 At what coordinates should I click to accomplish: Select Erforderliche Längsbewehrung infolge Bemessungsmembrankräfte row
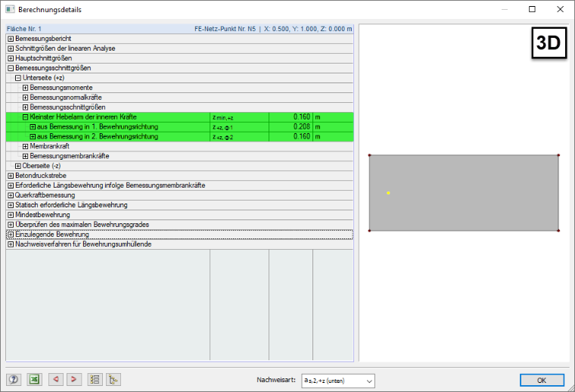(180, 185)
